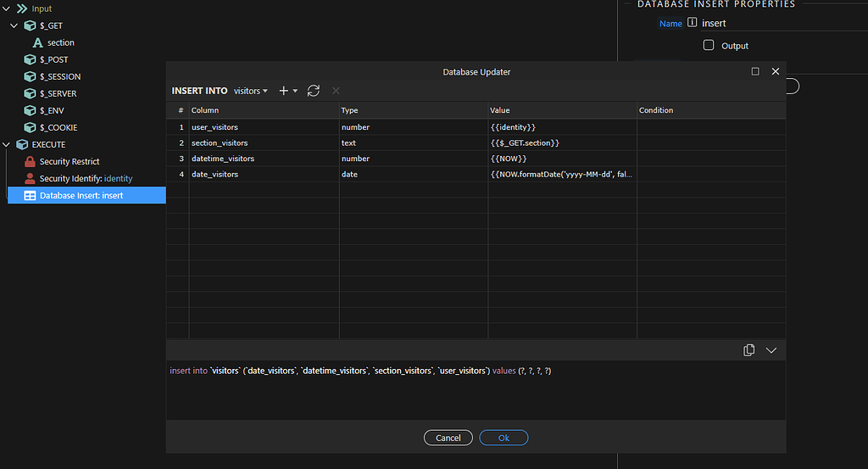
Task: Click the remove column X icon
Action: (x=336, y=91)
